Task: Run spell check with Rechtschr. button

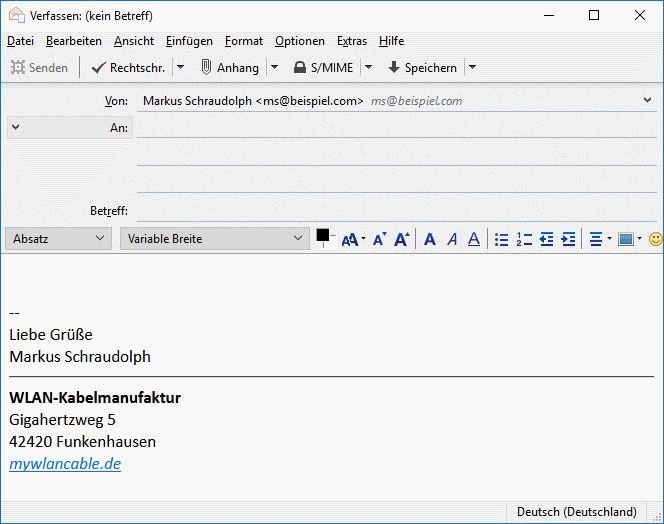Action: tap(127, 68)
